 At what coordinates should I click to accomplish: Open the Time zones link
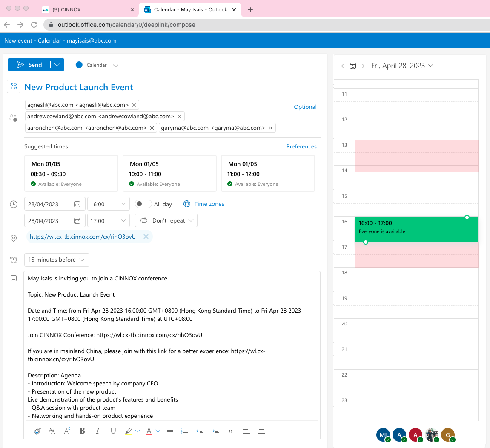coord(209,204)
